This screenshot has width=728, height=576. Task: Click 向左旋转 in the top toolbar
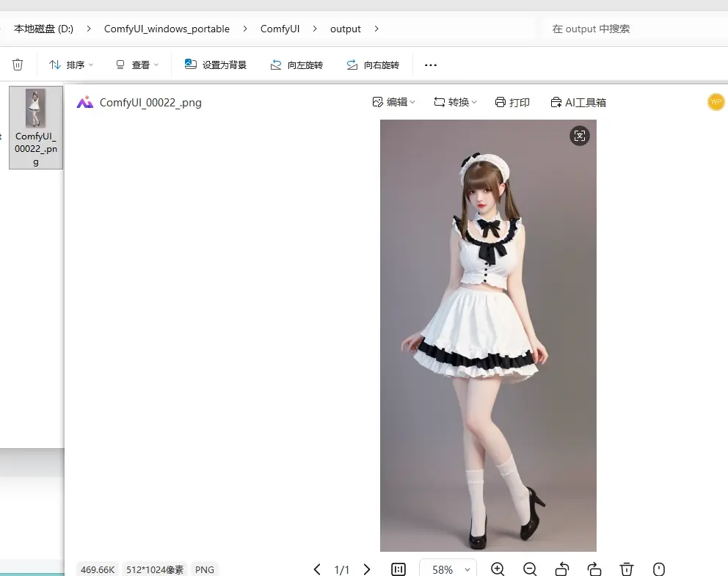point(296,65)
